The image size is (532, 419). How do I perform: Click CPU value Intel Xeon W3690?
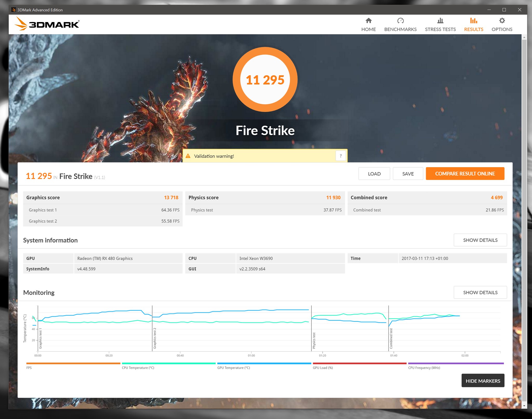pyautogui.click(x=256, y=258)
